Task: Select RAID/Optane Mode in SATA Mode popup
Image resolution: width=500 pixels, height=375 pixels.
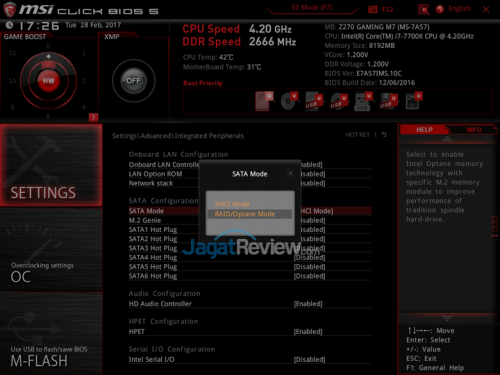Action: click(x=249, y=214)
